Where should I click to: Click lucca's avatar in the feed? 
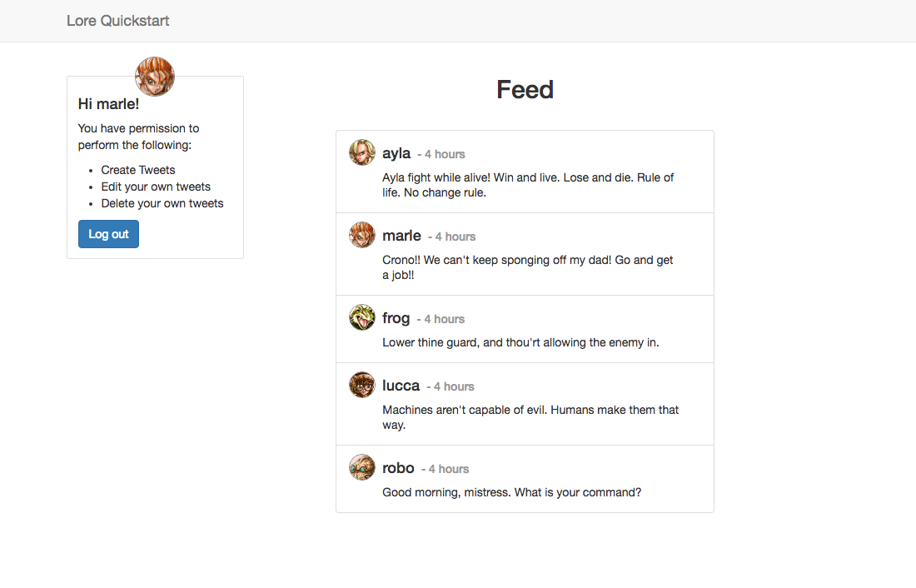point(362,385)
